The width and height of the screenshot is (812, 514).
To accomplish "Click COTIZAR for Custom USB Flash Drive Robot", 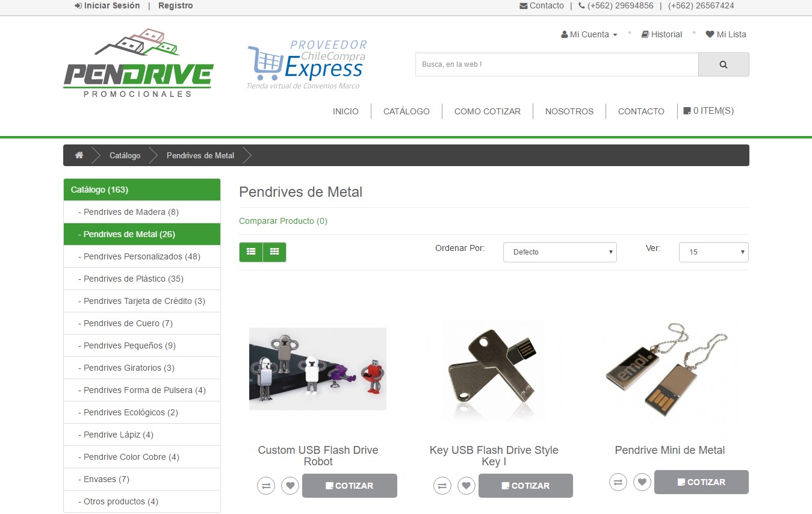I will [x=350, y=486].
